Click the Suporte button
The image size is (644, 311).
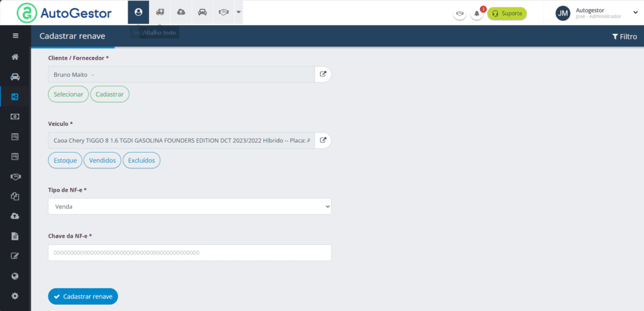point(507,13)
